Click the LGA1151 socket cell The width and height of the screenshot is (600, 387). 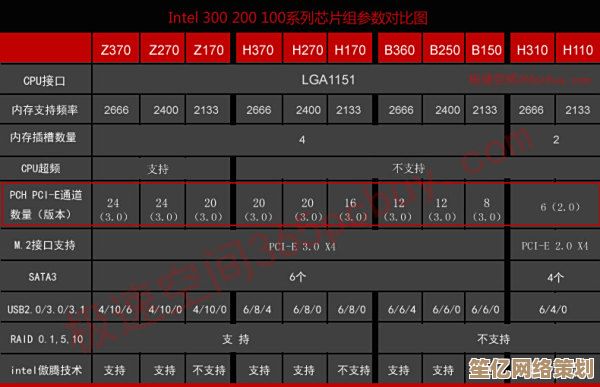coord(328,80)
